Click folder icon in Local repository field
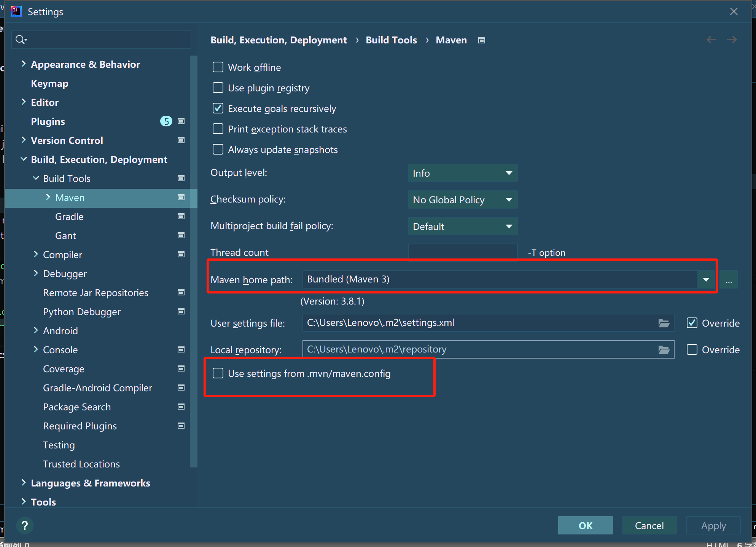This screenshot has width=756, height=547. click(x=664, y=350)
